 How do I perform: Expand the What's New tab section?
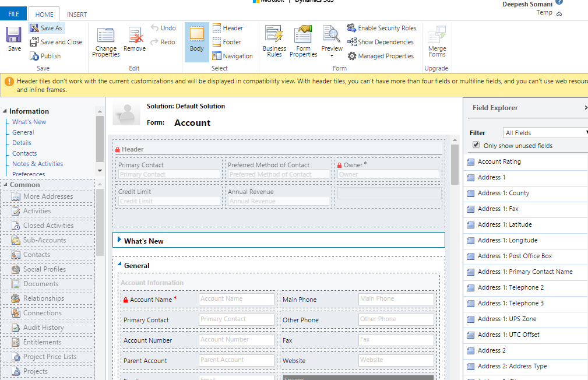(119, 240)
